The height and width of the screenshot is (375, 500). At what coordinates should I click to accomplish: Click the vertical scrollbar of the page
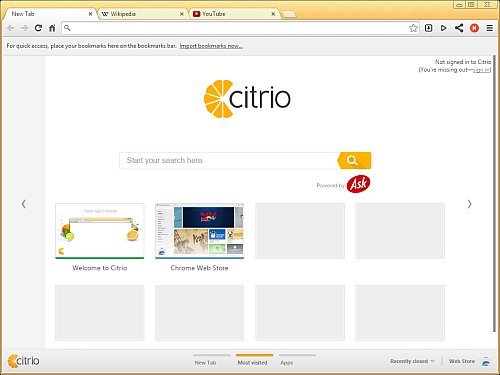[494, 193]
